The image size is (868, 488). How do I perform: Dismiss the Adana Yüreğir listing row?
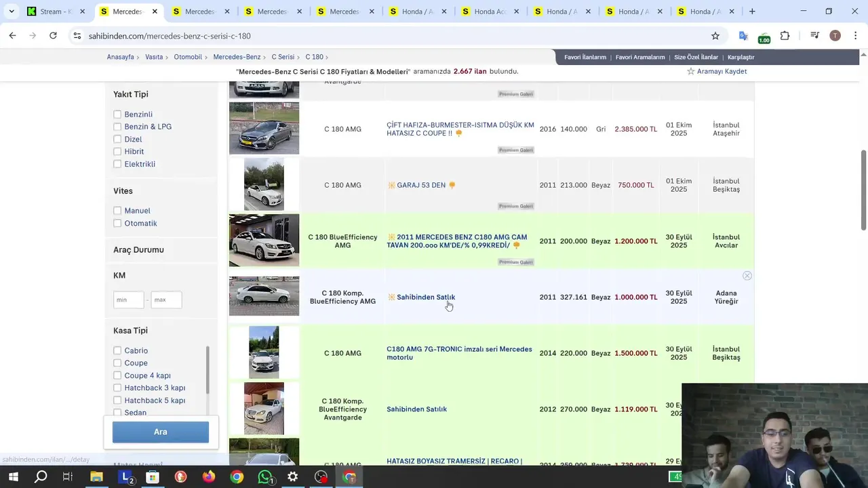(x=747, y=276)
